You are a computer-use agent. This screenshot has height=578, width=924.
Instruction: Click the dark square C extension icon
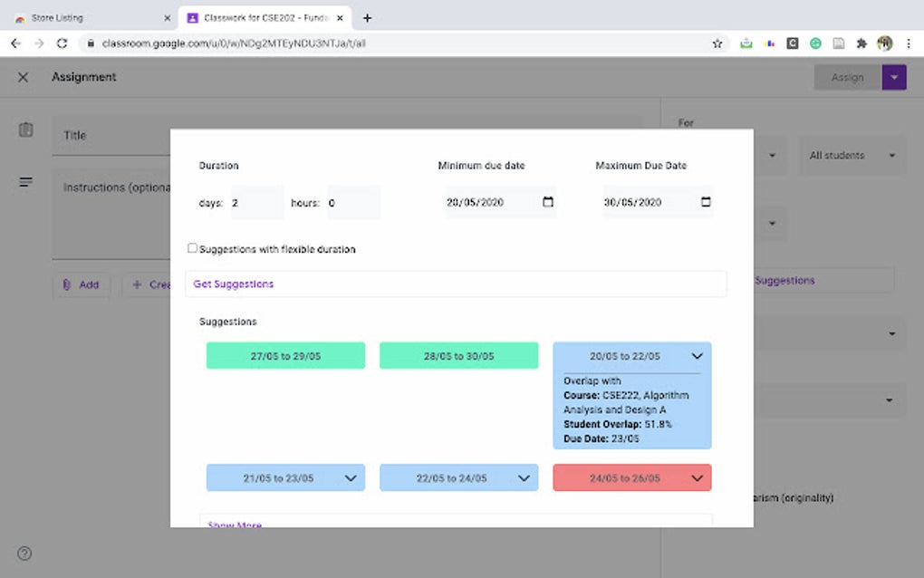coord(793,43)
